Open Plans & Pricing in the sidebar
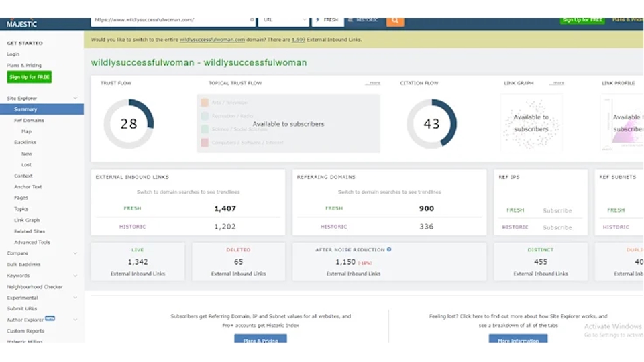Screen dimensions: 644x362 point(24,65)
